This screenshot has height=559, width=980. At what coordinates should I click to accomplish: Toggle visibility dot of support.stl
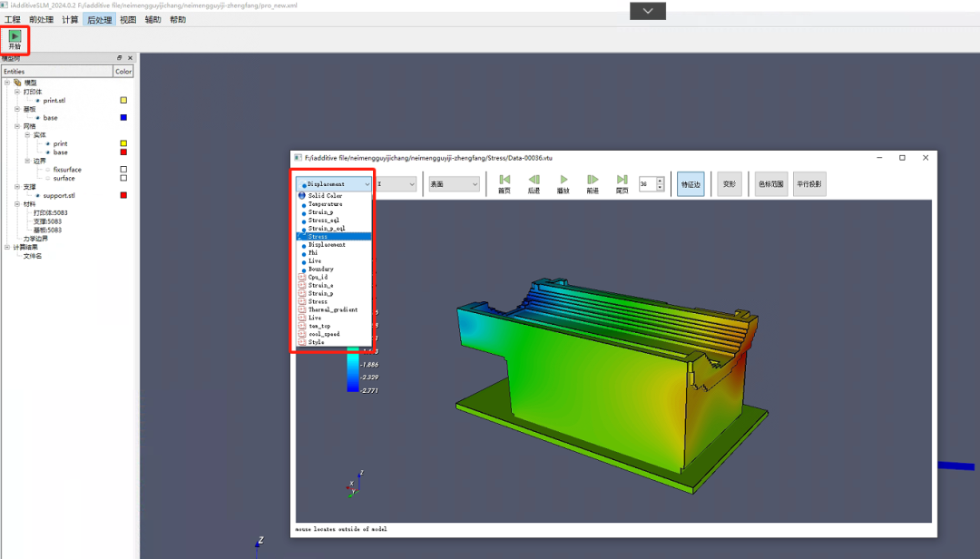37,196
